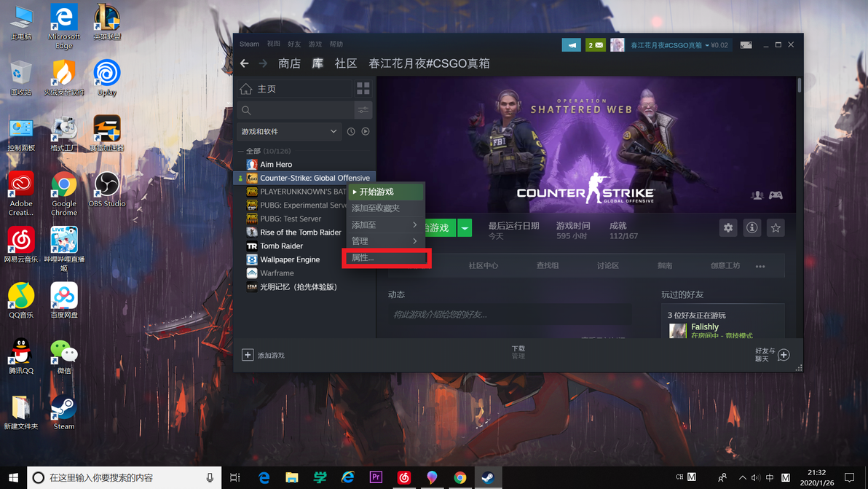The height and width of the screenshot is (489, 868).
Task: Click the library search field
Action: 296,110
